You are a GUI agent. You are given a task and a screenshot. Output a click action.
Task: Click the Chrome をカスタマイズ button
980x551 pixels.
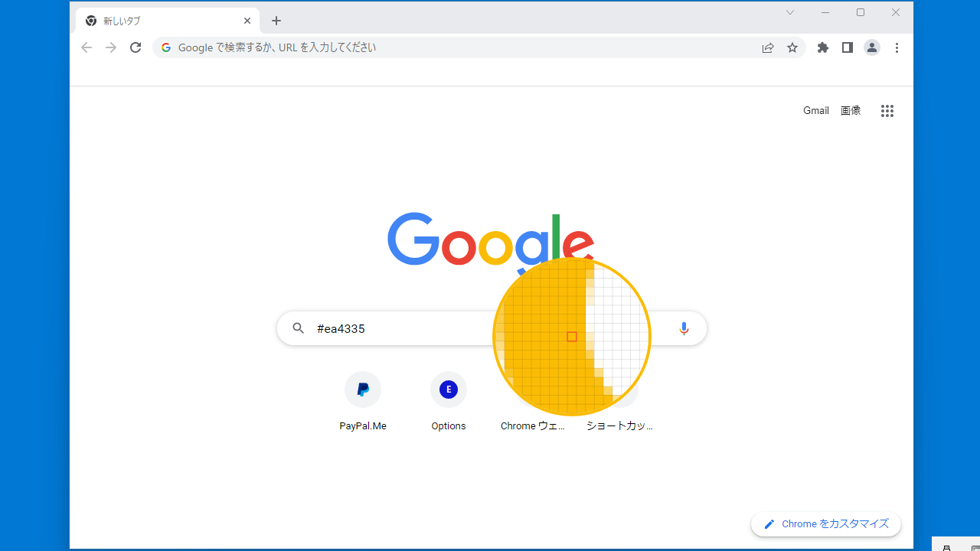click(826, 524)
